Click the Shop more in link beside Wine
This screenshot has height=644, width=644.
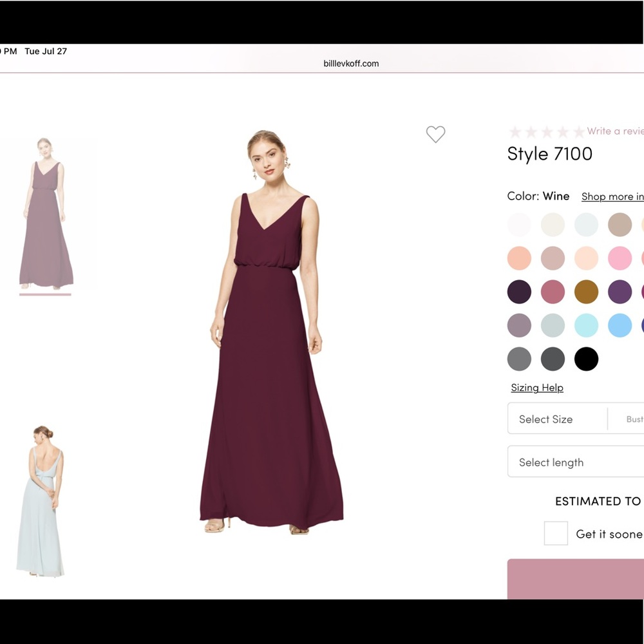612,196
